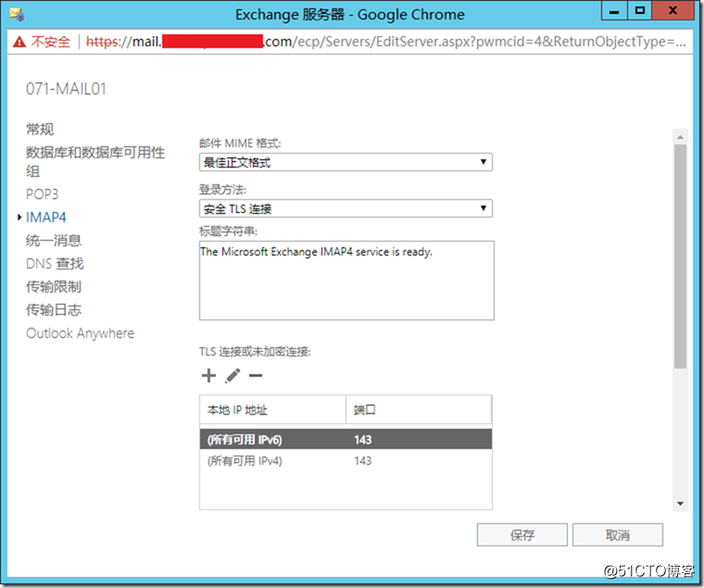
Task: Open the DNS 查找 section
Action: tap(55, 264)
